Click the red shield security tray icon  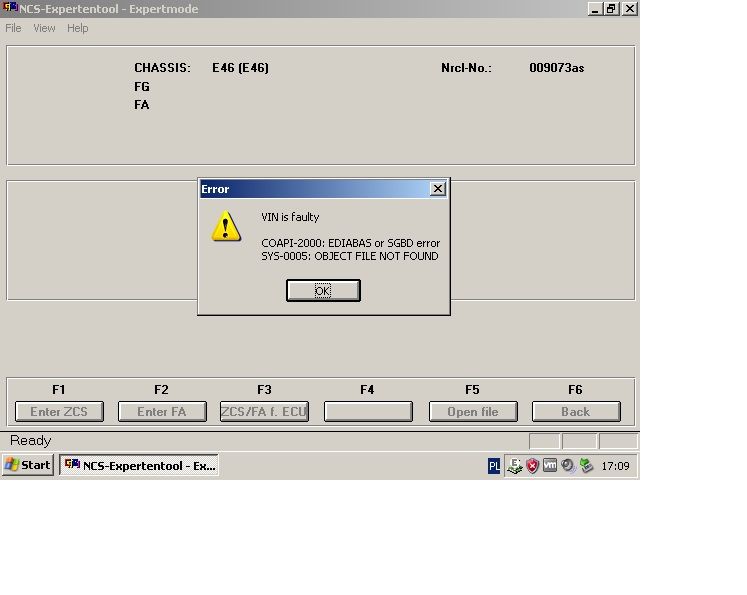(532, 465)
